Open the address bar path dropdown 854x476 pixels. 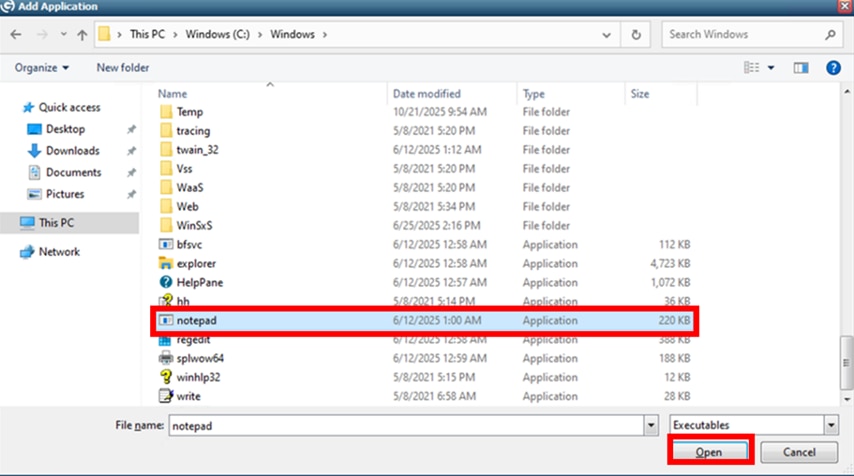pyautogui.click(x=608, y=34)
